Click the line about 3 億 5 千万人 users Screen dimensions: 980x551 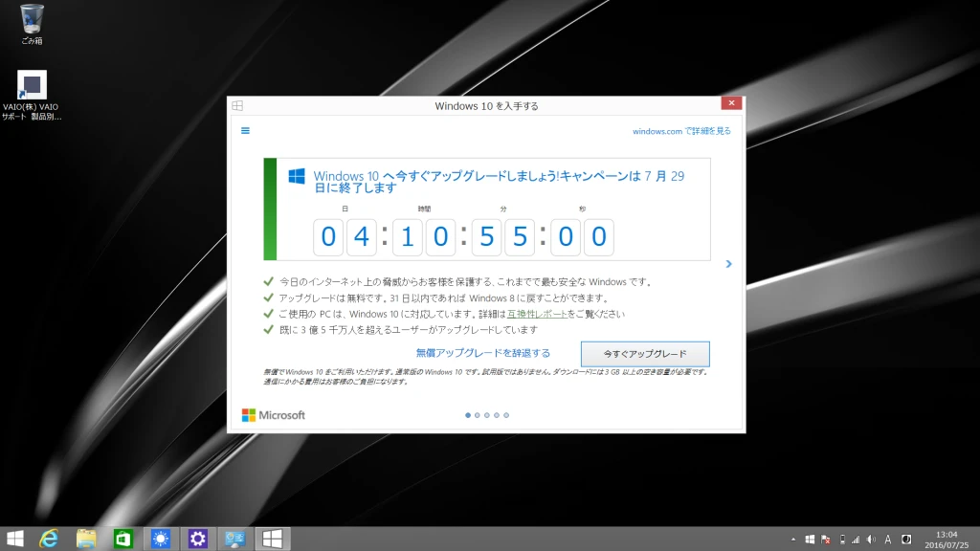click(x=408, y=330)
